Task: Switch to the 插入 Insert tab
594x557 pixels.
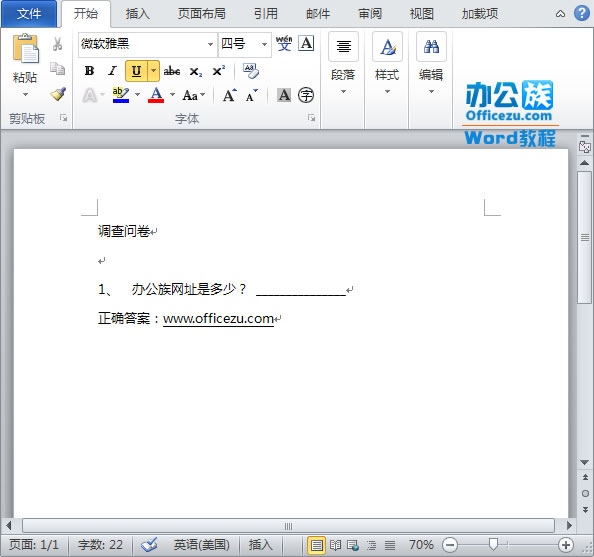Action: (x=138, y=14)
